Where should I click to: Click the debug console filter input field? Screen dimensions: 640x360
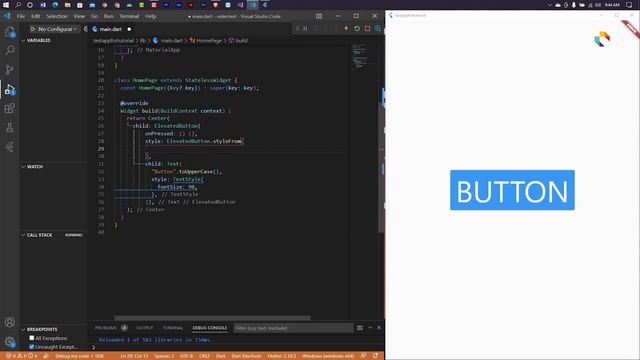click(x=293, y=328)
